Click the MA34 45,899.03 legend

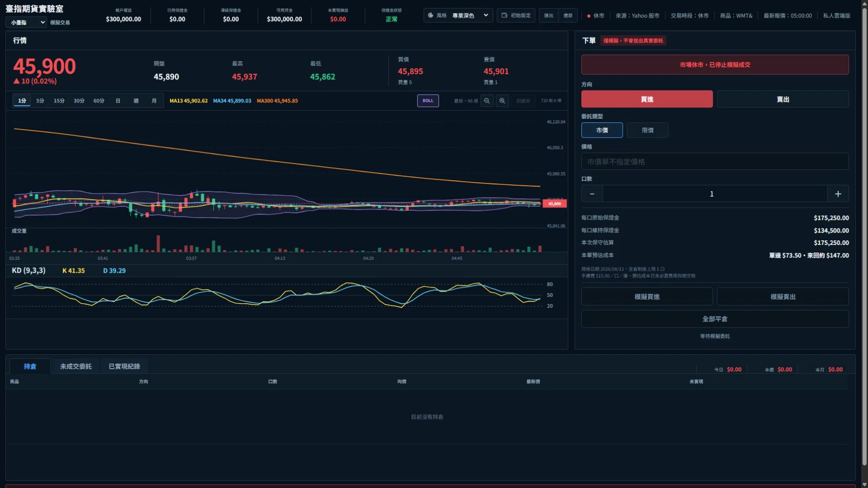232,101
